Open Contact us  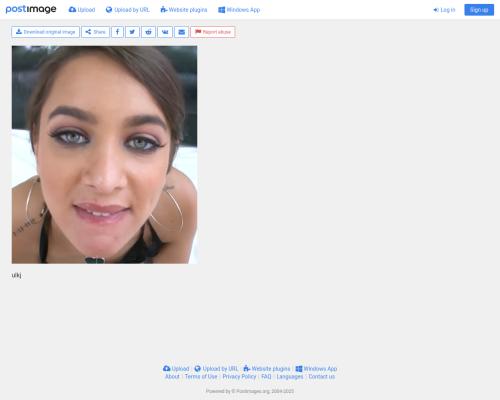pos(322,377)
